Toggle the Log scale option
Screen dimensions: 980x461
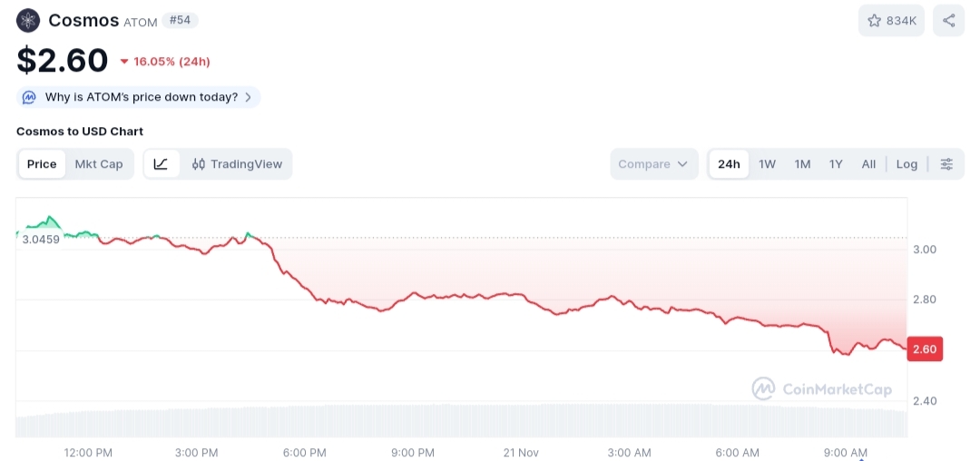[906, 163]
